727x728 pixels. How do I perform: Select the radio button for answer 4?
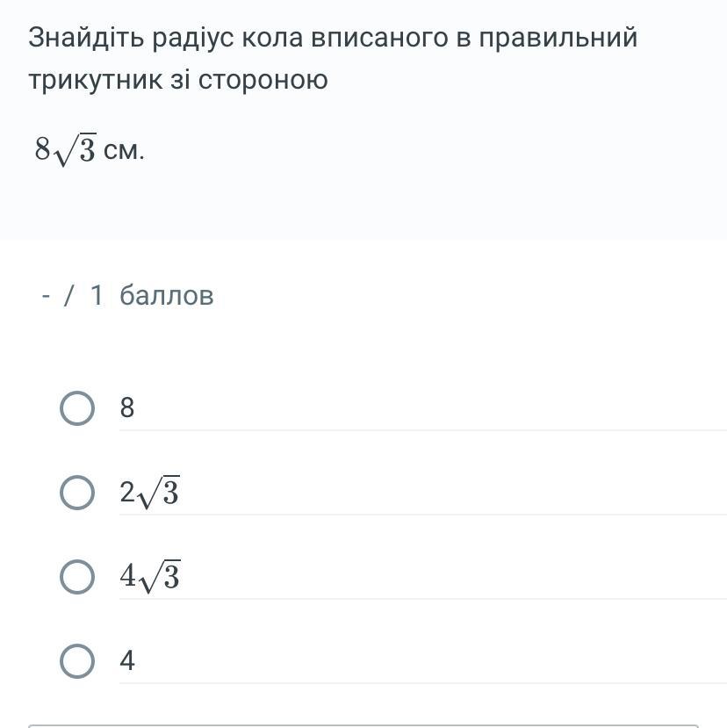[x=77, y=661]
